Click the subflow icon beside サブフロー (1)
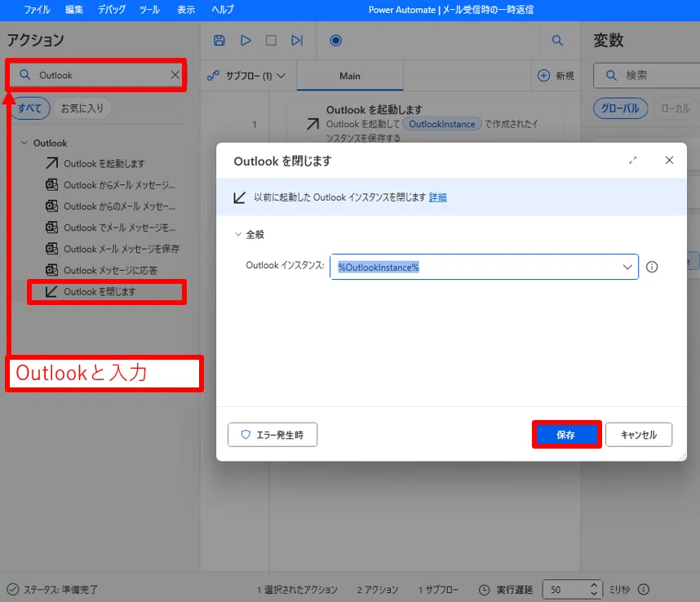Image resolution: width=700 pixels, height=602 pixels. click(214, 76)
